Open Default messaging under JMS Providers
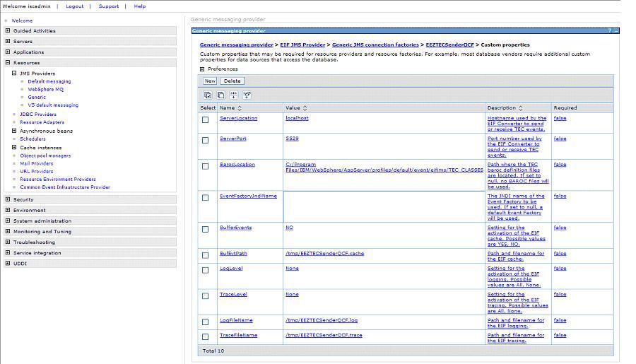Screen dimensions: 636x364 coord(49,81)
